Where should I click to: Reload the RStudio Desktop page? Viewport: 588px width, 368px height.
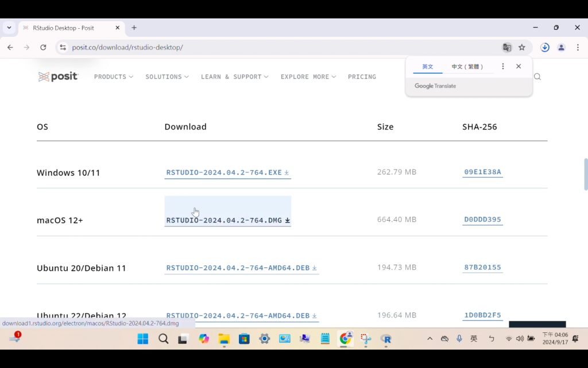pos(43,47)
